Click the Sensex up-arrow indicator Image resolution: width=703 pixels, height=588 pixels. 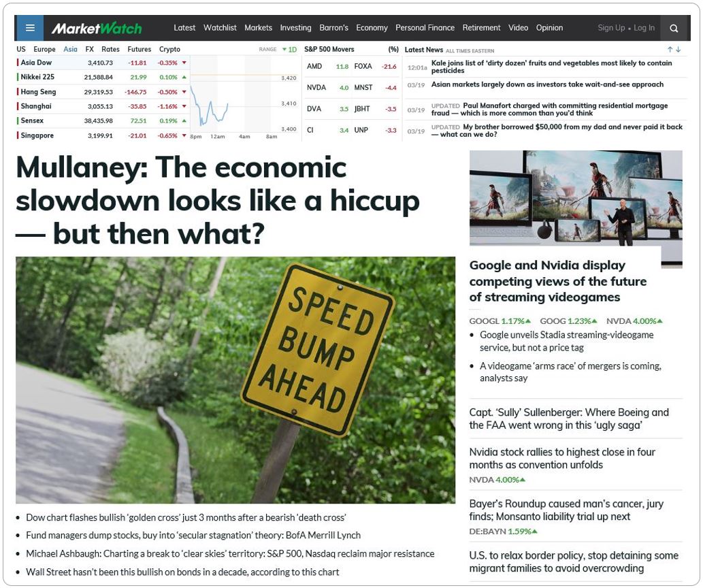tap(184, 120)
